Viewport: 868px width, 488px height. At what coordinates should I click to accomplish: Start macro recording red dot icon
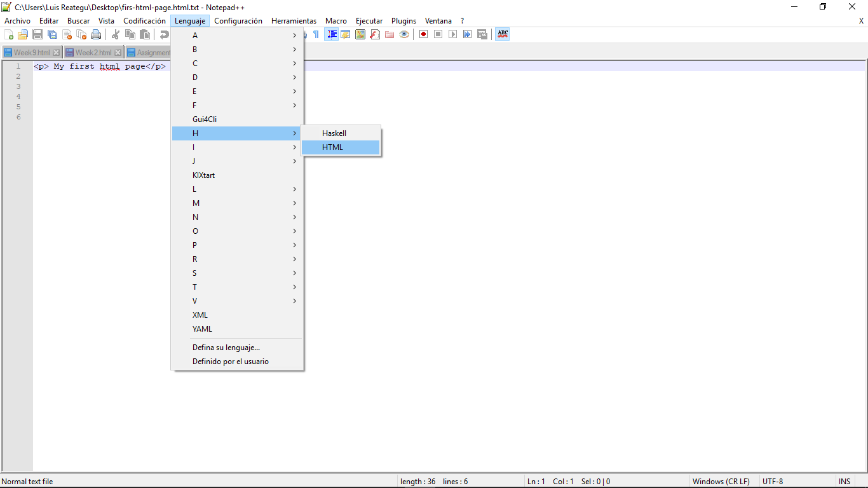(423, 34)
